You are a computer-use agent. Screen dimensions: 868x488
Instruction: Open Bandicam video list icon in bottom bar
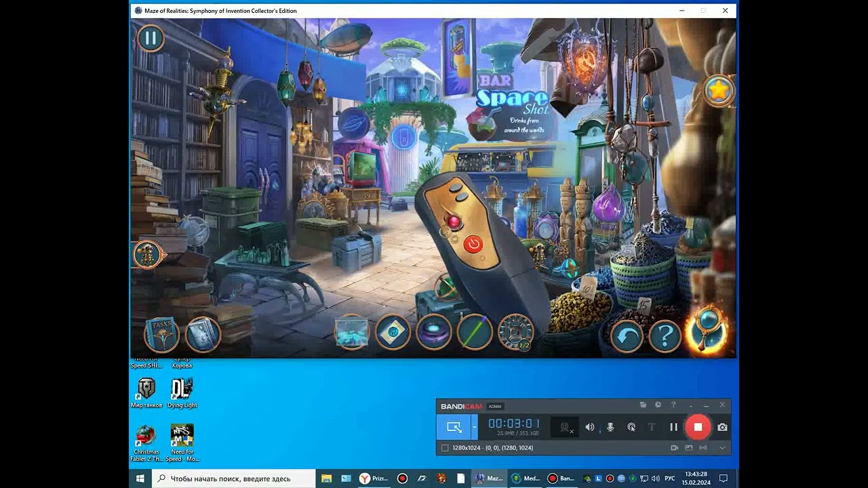coord(674,448)
